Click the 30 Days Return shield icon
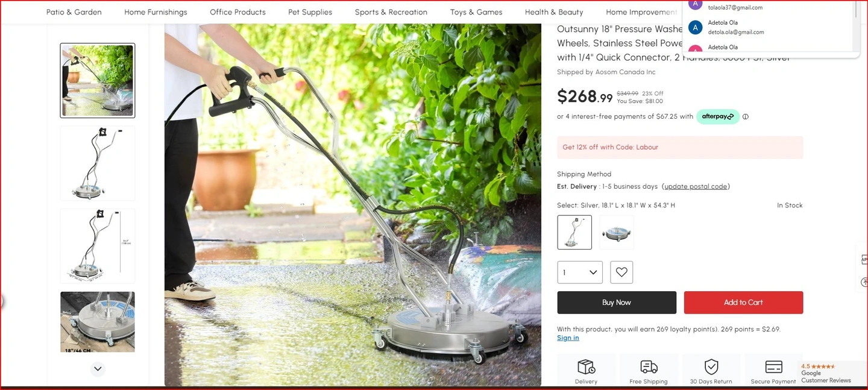The width and height of the screenshot is (868, 390). (x=711, y=366)
